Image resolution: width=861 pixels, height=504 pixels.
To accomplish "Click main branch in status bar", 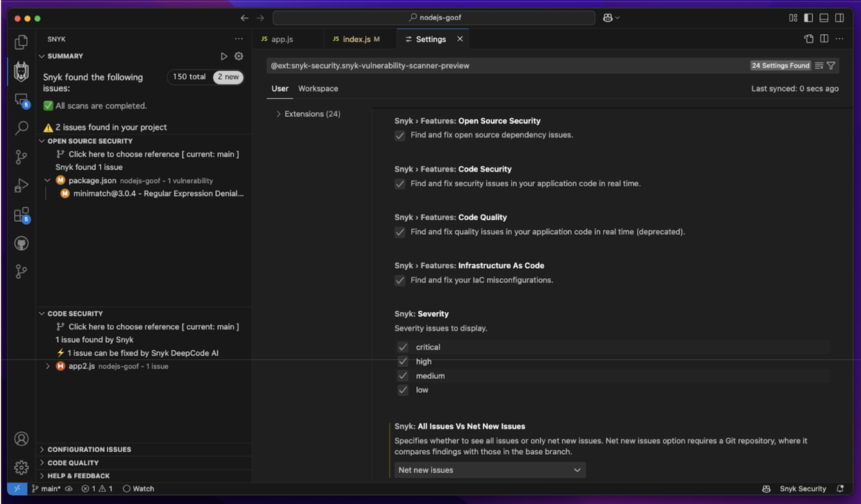I will click(46, 489).
